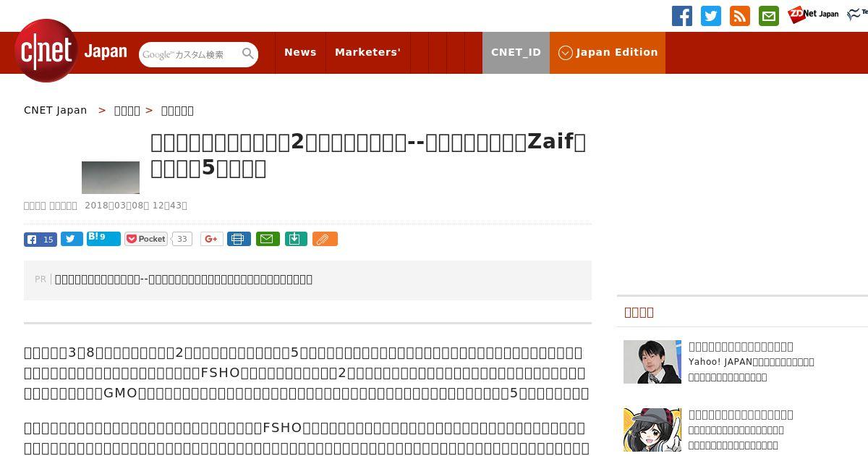Image resolution: width=868 pixels, height=456 pixels.
Task: Click the article thumbnail image beside headline
Action: tap(111, 177)
